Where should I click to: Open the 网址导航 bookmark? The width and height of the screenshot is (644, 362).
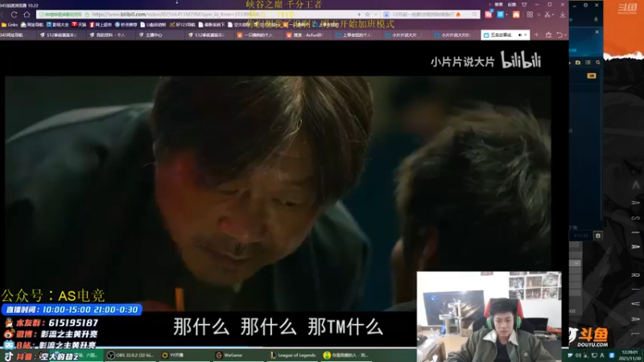(x=32, y=25)
